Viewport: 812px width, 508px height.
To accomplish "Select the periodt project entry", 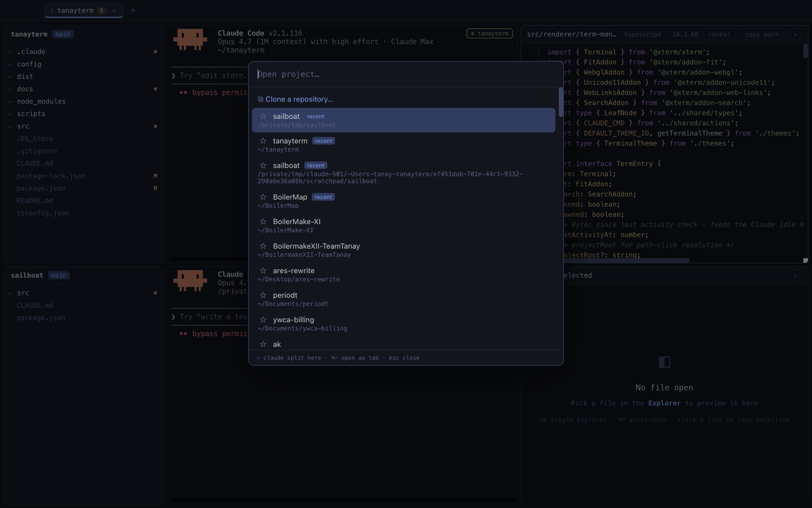I will (x=403, y=299).
